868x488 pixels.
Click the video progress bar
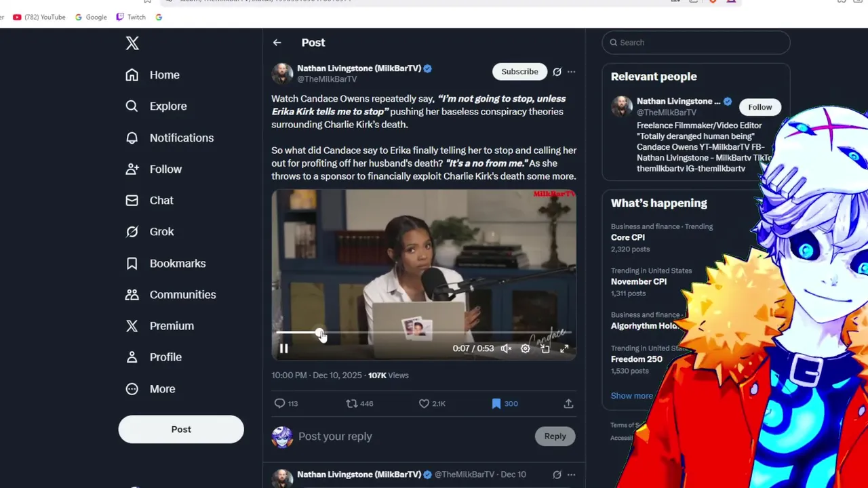(x=424, y=333)
